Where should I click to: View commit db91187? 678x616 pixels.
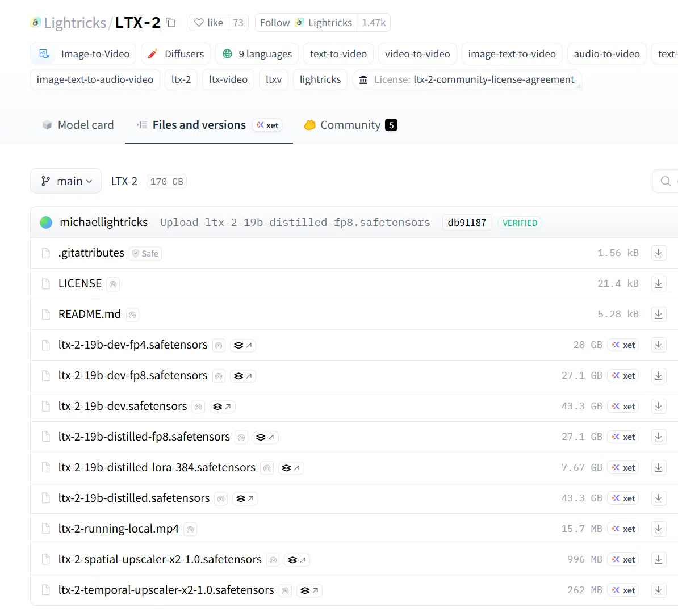click(467, 223)
